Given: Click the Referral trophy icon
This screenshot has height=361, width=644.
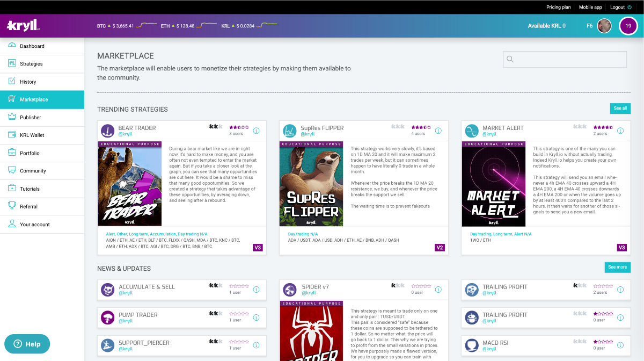Looking at the screenshot, I should tap(12, 206).
